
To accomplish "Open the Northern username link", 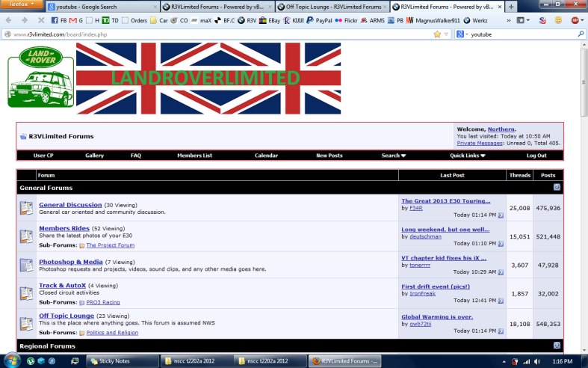I will tap(501, 129).
